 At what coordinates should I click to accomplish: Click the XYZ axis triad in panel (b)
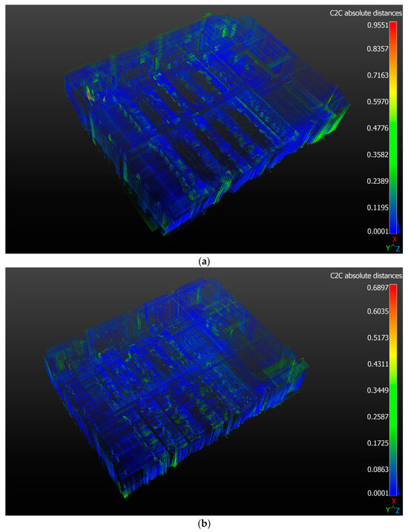(393, 505)
